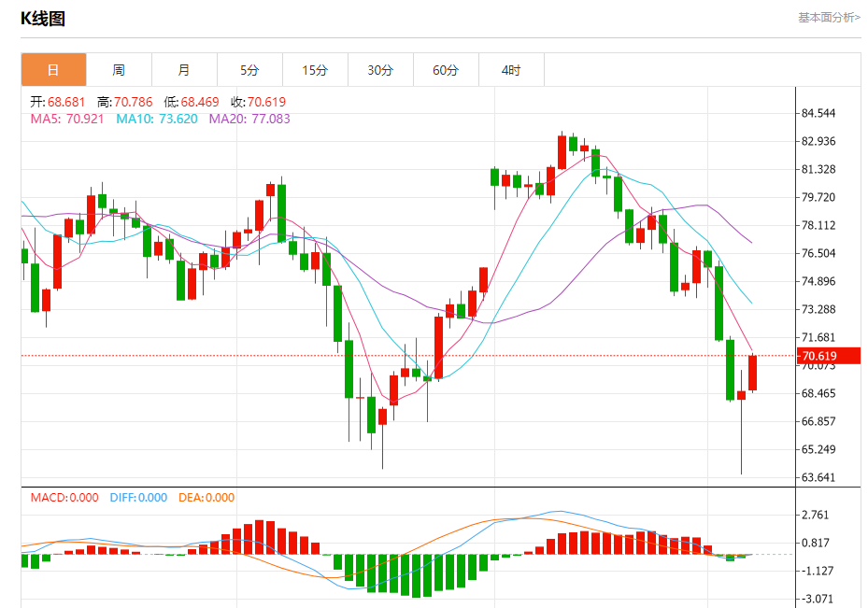This screenshot has height=608, width=868.
Task: Click the MA5: 70.921 label
Action: 67,119
